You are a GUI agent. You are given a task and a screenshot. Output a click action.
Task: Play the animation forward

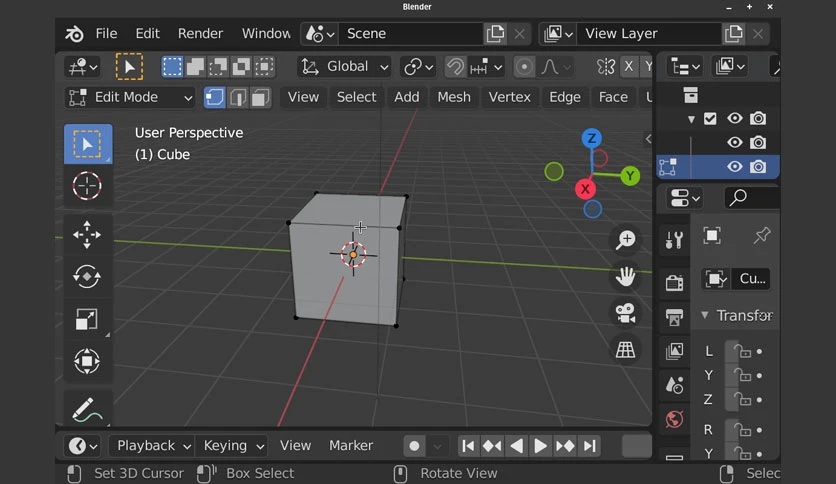click(540, 446)
